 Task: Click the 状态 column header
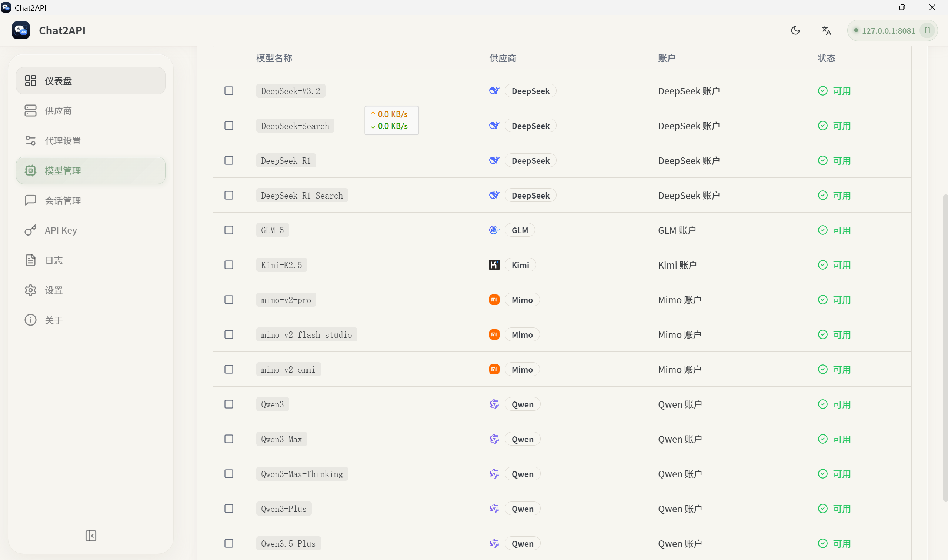pyautogui.click(x=827, y=58)
